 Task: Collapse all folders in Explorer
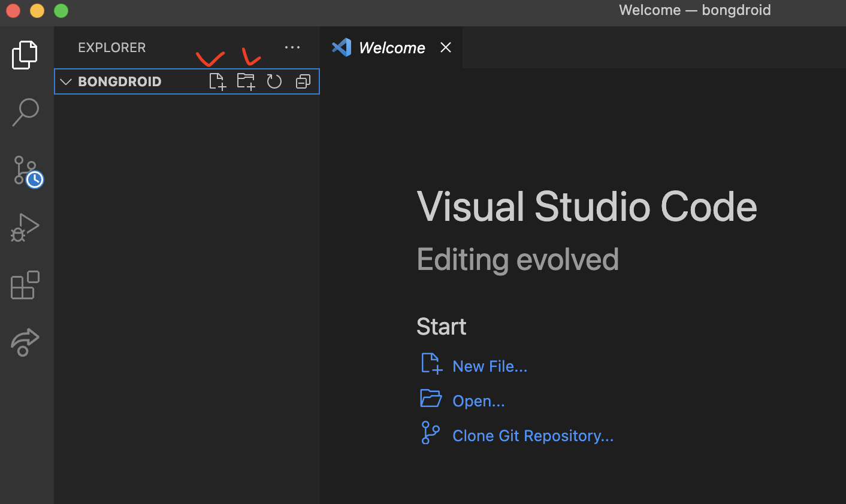[x=303, y=81]
